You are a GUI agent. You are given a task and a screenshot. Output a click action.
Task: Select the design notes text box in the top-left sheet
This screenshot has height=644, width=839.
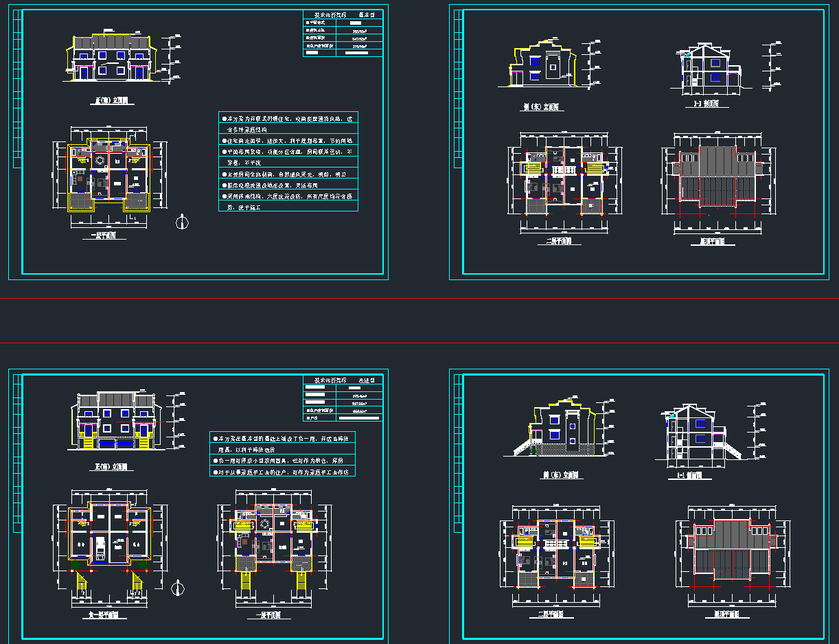(288, 161)
